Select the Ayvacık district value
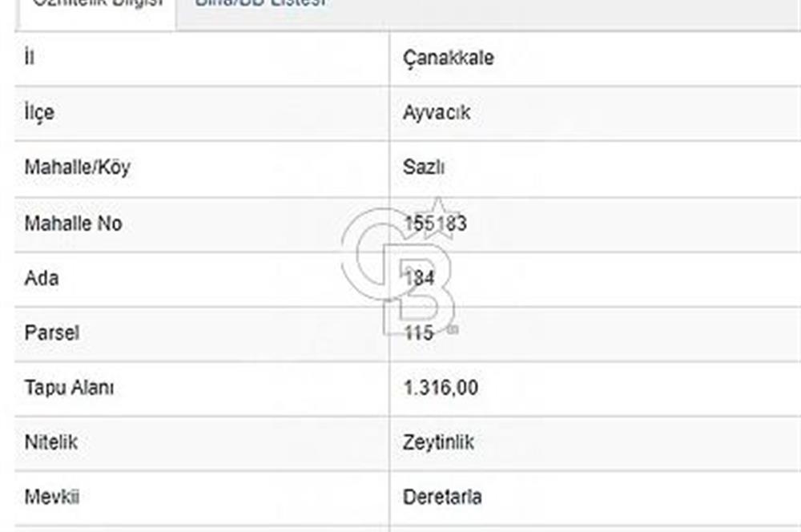 (x=437, y=113)
